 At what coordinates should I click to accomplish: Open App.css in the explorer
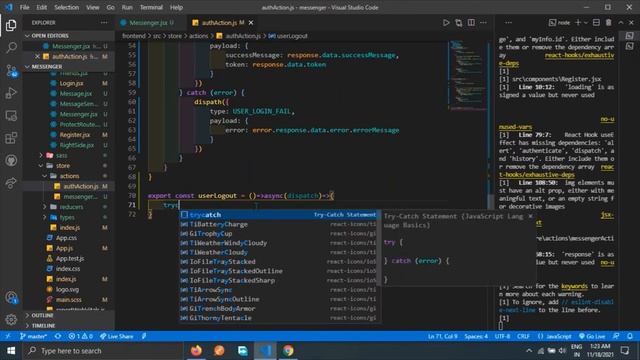66,238
